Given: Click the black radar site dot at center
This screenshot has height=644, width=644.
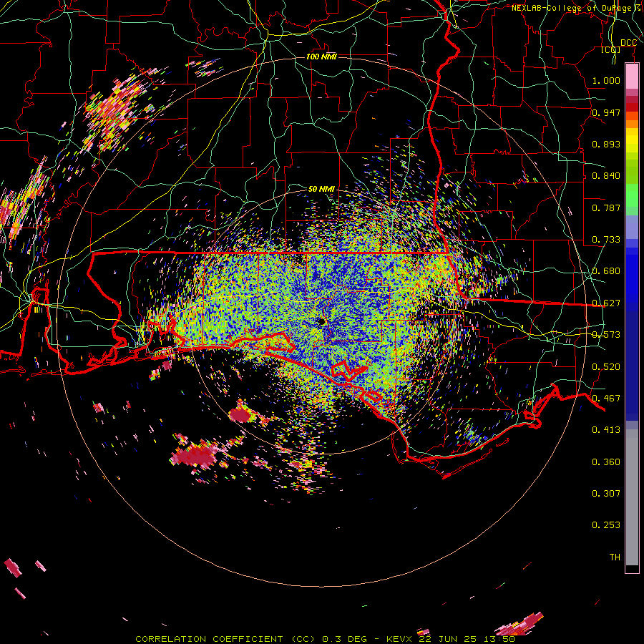Looking at the screenshot, I should (321, 321).
